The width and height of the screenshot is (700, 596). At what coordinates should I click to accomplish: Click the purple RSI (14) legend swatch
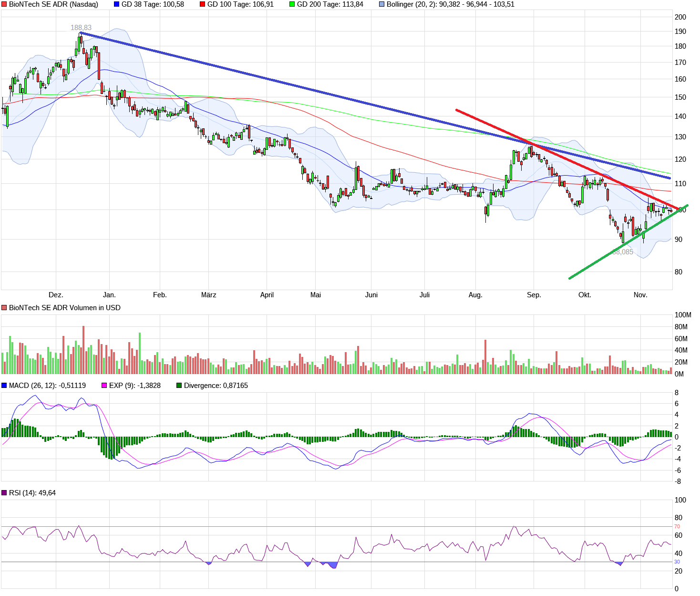pos(4,493)
